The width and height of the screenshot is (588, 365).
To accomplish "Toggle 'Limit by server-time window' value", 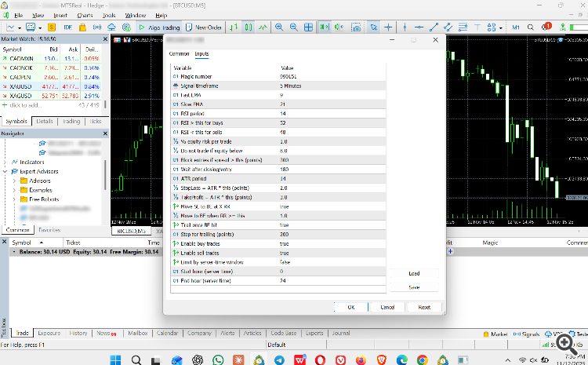I will 284,261.
